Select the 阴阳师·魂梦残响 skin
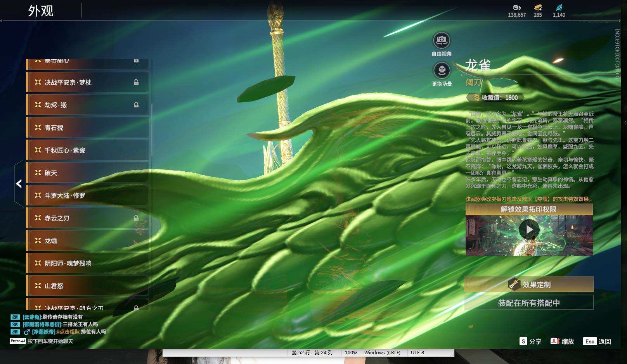The image size is (627, 364). click(87, 263)
